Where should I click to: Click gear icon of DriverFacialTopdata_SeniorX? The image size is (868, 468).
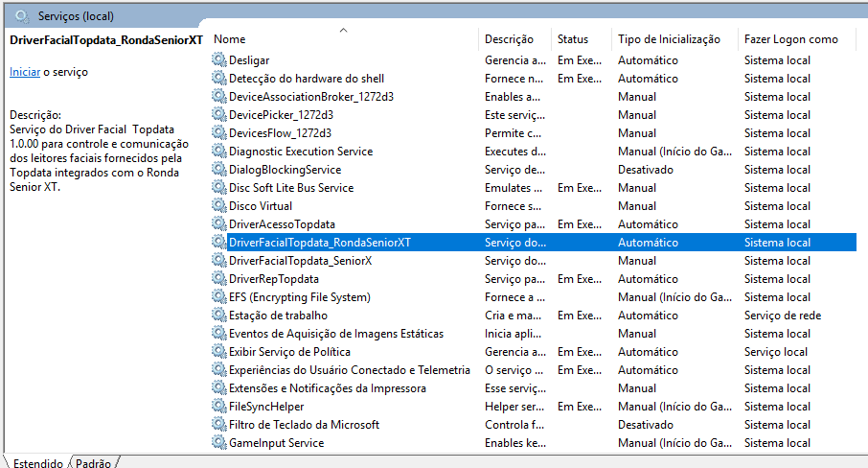219,261
